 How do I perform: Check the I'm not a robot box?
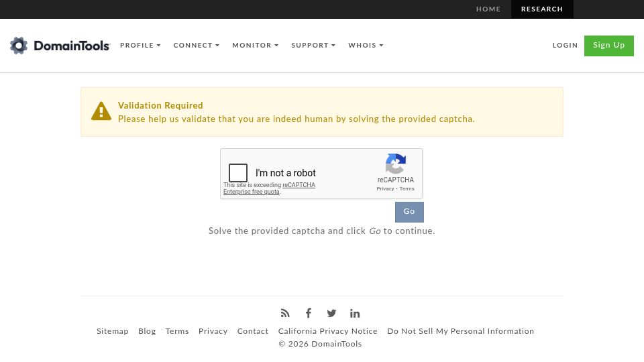pos(238,173)
